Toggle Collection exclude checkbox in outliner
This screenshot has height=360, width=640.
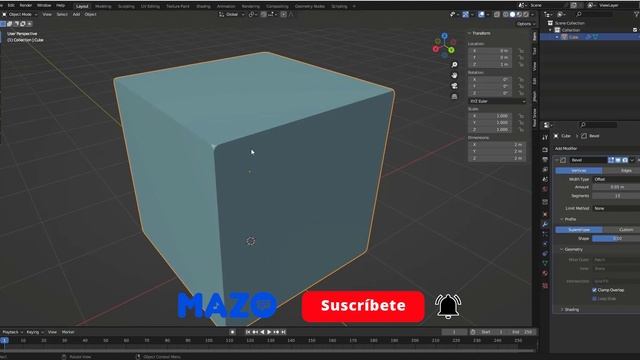(635, 30)
